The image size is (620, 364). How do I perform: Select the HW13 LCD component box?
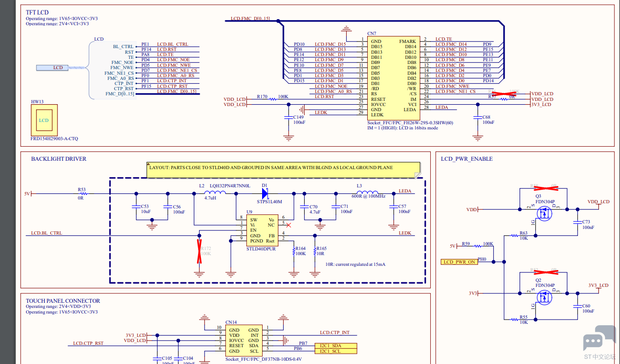44,120
